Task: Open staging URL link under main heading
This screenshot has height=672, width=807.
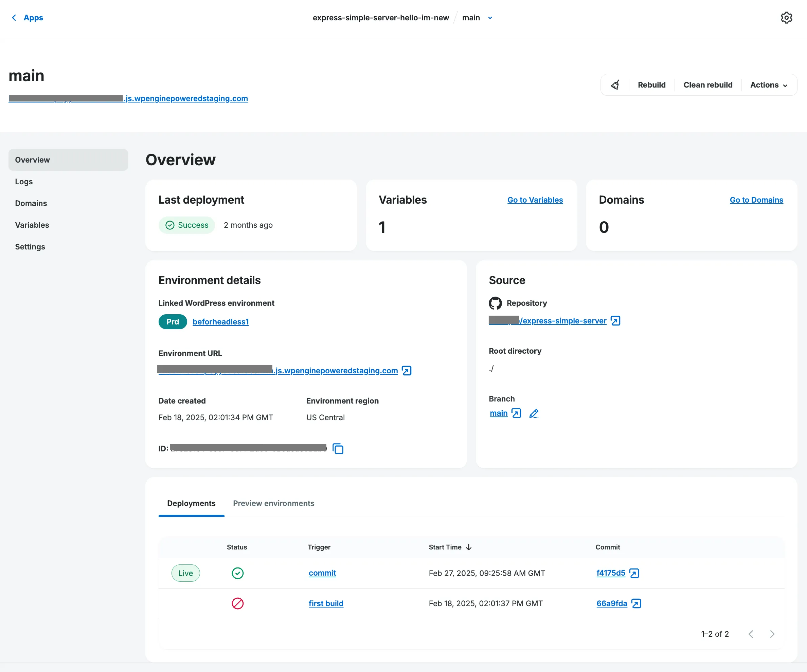Action: [x=128, y=98]
